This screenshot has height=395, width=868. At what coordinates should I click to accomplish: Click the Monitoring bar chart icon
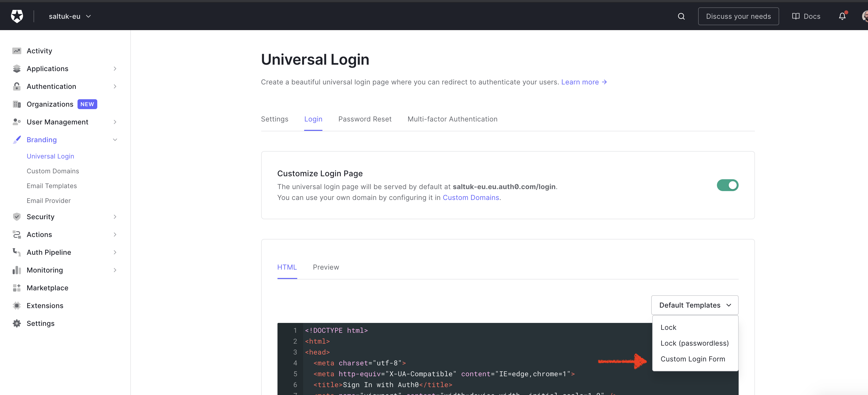[17, 270]
